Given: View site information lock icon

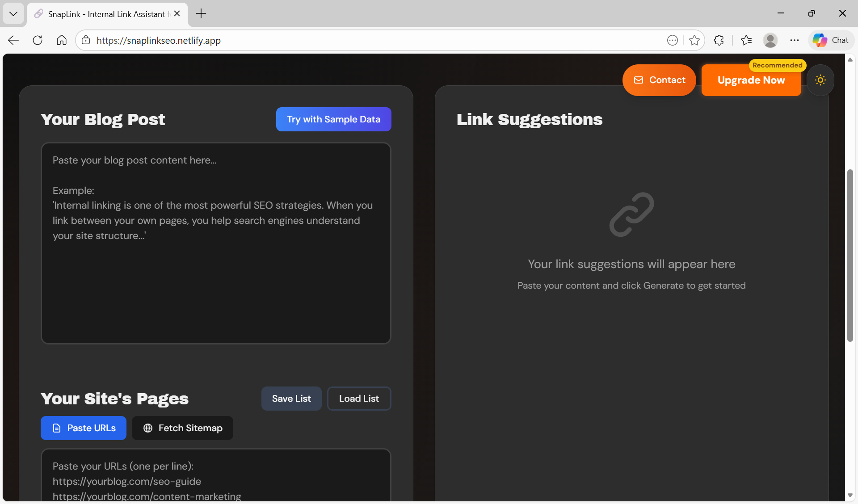Looking at the screenshot, I should point(86,40).
